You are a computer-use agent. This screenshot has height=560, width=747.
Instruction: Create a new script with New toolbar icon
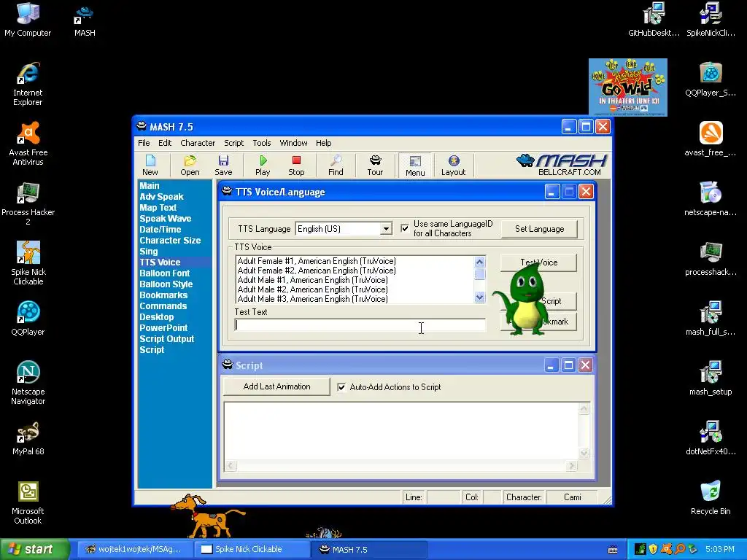tap(150, 166)
